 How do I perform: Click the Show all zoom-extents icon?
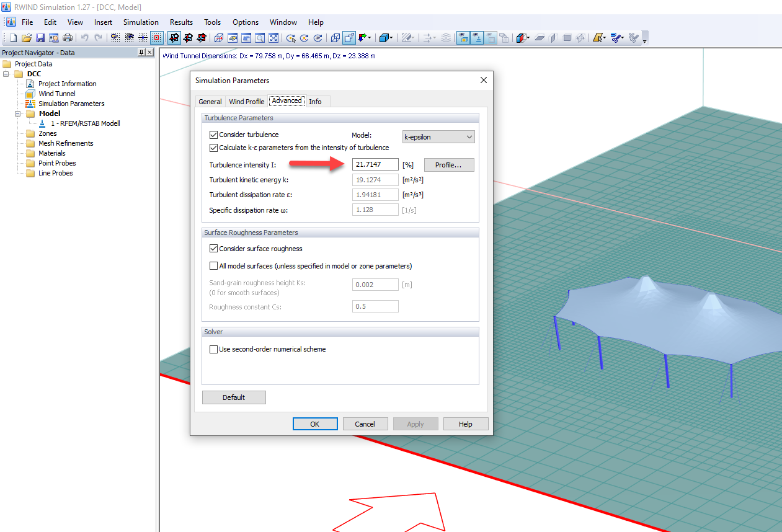pos(273,38)
